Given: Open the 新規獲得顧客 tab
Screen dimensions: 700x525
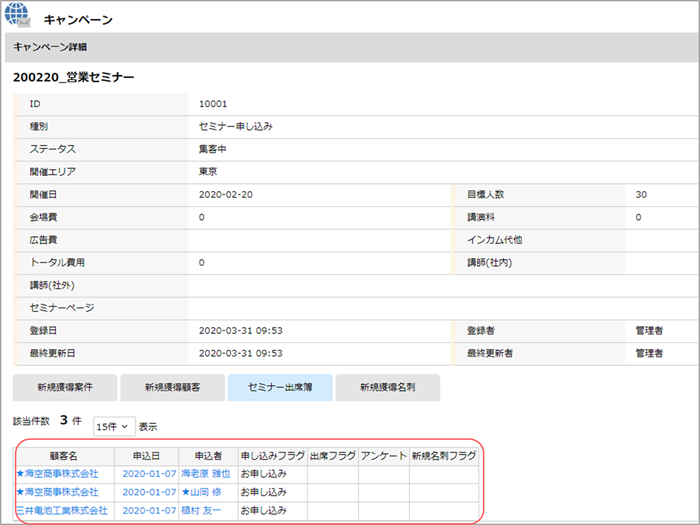Looking at the screenshot, I should coord(173,387).
